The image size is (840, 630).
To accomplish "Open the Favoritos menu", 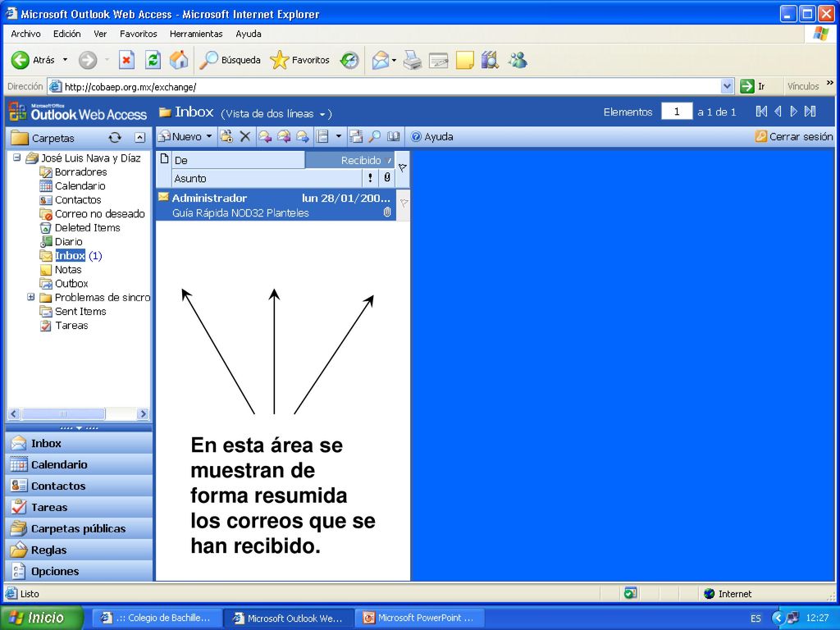I will 138,34.
